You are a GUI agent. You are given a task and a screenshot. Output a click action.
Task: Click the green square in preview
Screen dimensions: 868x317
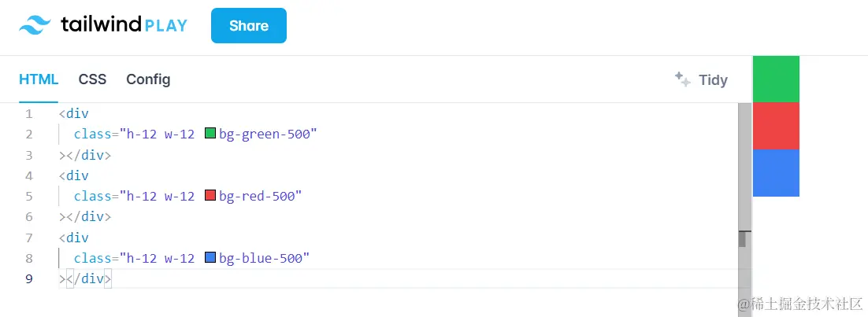tap(776, 79)
